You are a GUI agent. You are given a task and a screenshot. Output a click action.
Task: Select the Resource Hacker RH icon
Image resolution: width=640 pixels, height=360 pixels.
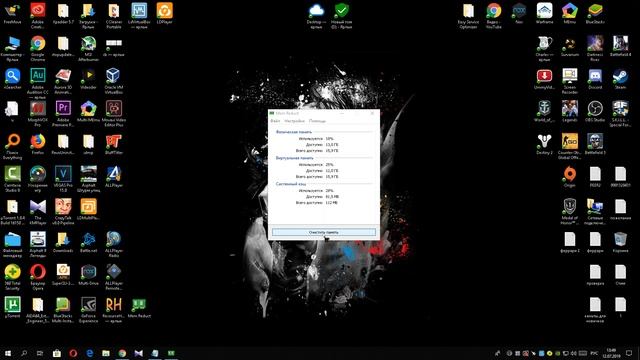tap(113, 309)
